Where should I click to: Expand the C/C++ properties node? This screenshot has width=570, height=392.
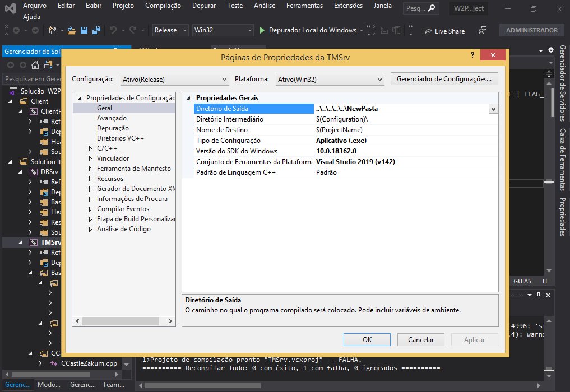point(91,148)
